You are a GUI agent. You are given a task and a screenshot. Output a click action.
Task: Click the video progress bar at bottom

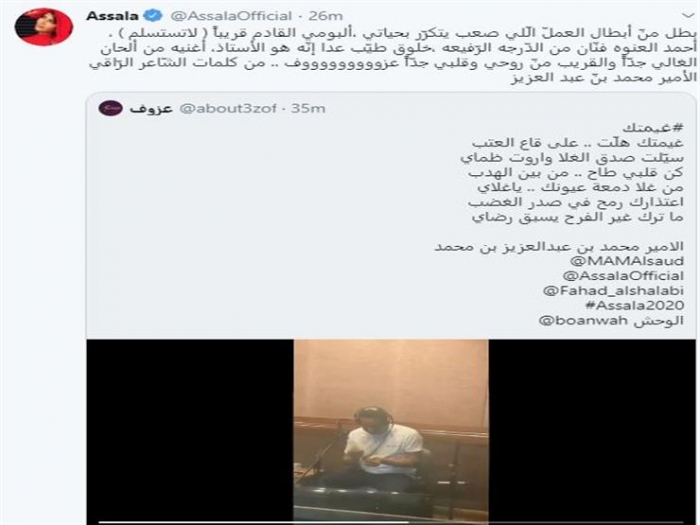pyautogui.click(x=391, y=521)
